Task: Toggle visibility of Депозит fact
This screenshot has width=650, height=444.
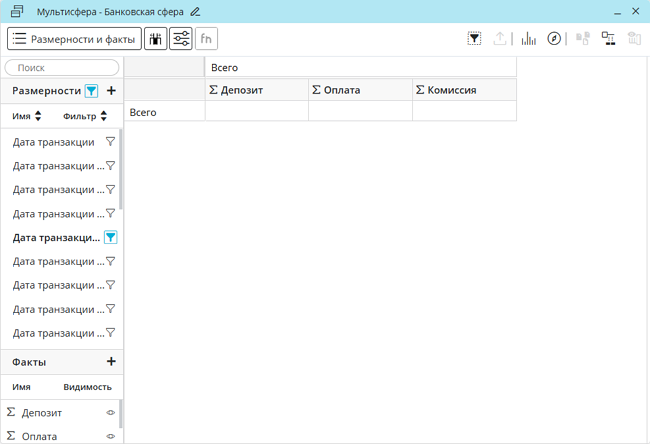Action: click(111, 413)
